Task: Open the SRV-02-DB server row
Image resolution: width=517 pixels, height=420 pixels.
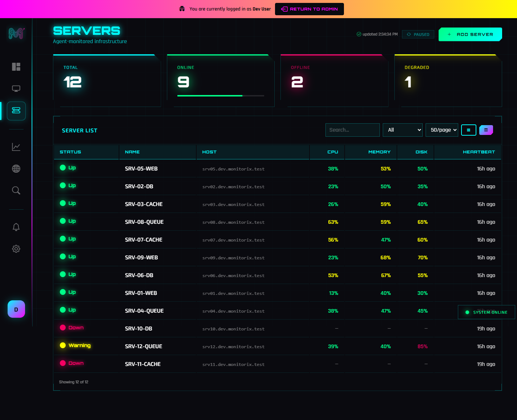Action: pos(278,186)
